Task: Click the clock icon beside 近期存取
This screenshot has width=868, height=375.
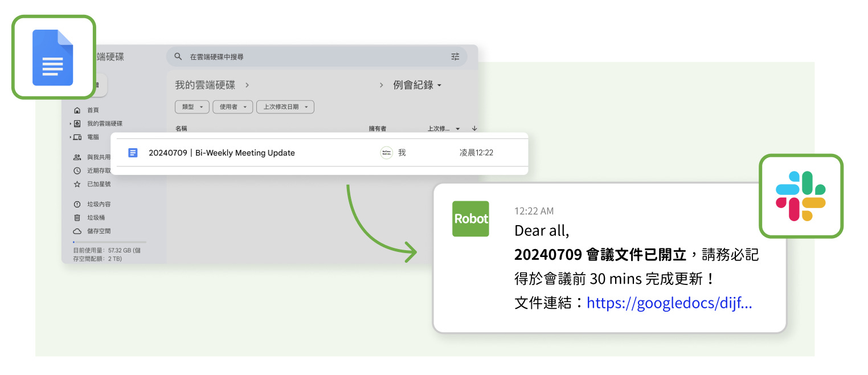Action: pyautogui.click(x=77, y=170)
